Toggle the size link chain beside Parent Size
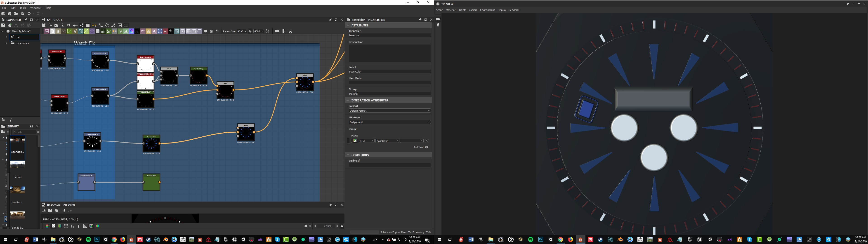Viewport: 868px width, 244px height. coord(250,31)
